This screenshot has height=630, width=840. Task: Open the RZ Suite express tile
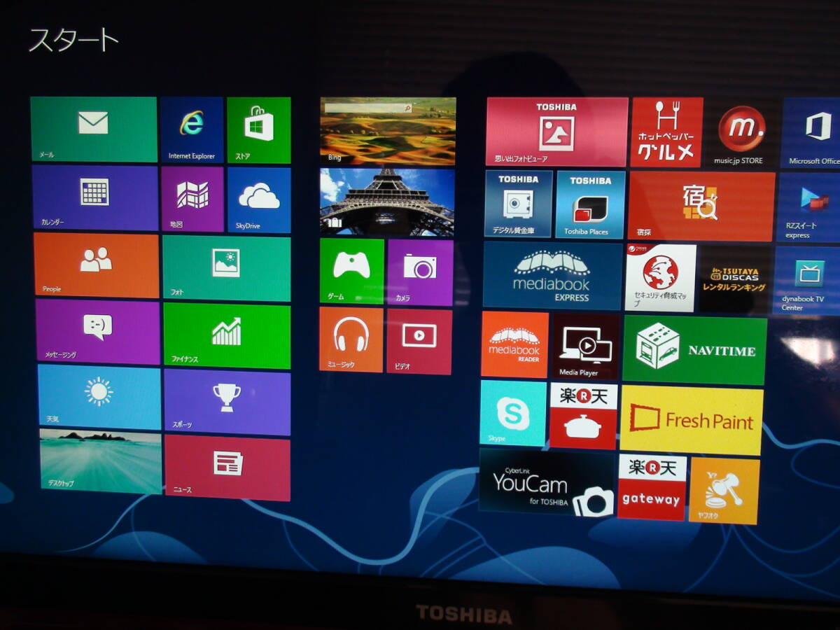click(x=809, y=207)
